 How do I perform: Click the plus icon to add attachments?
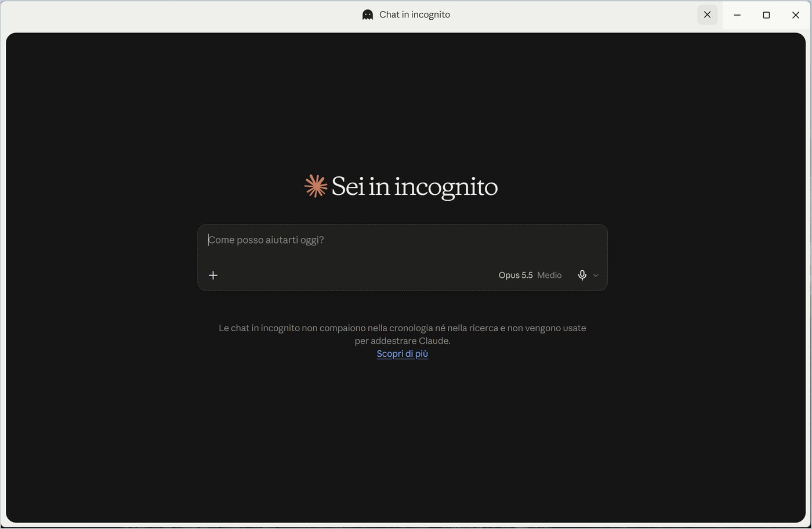213,275
